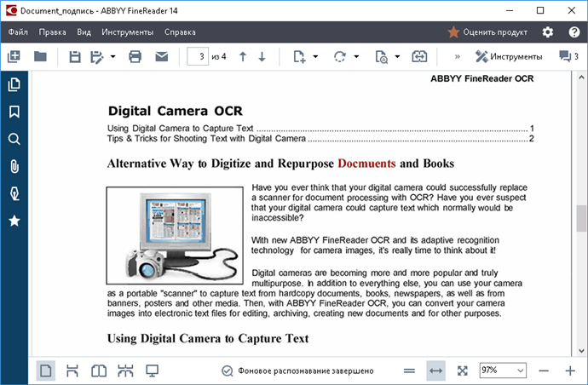The image size is (588, 385).
Task: Switch to full screen monitor view
Action: (x=152, y=371)
